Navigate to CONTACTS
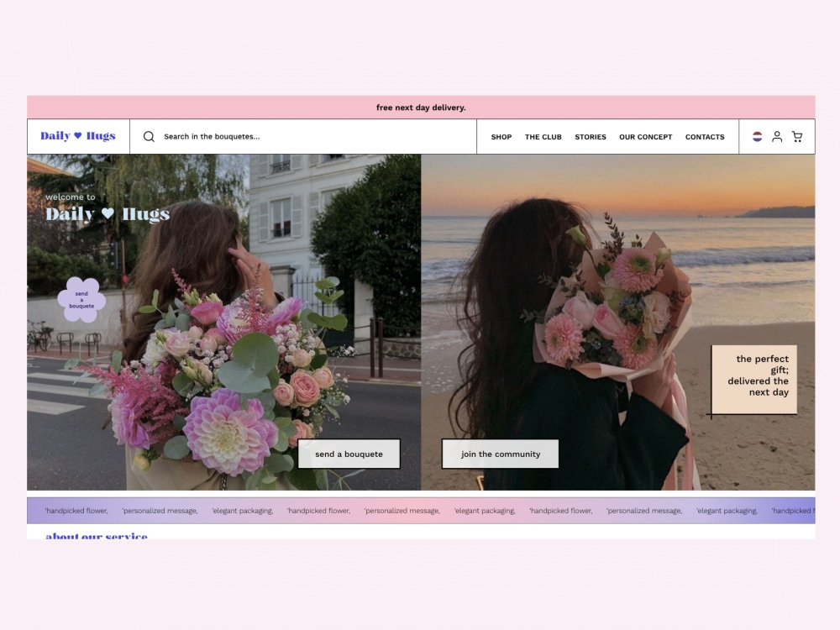The image size is (840, 630). [705, 137]
